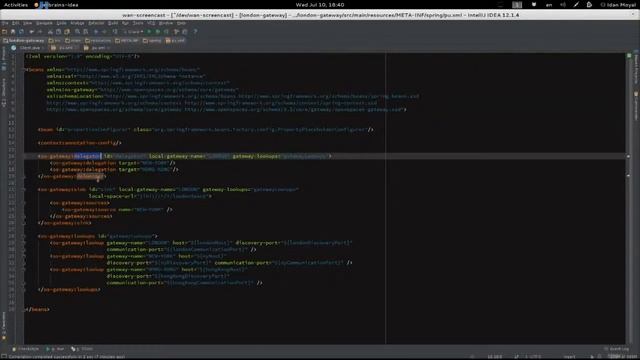Open the VCS menu
Screen dimensions: 640x360
click(x=151, y=23)
